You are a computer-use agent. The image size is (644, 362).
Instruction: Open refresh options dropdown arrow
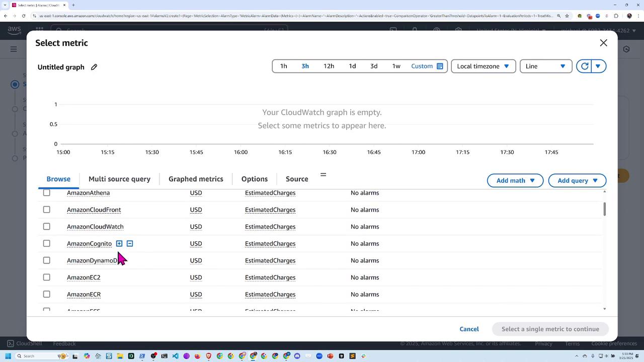598,66
